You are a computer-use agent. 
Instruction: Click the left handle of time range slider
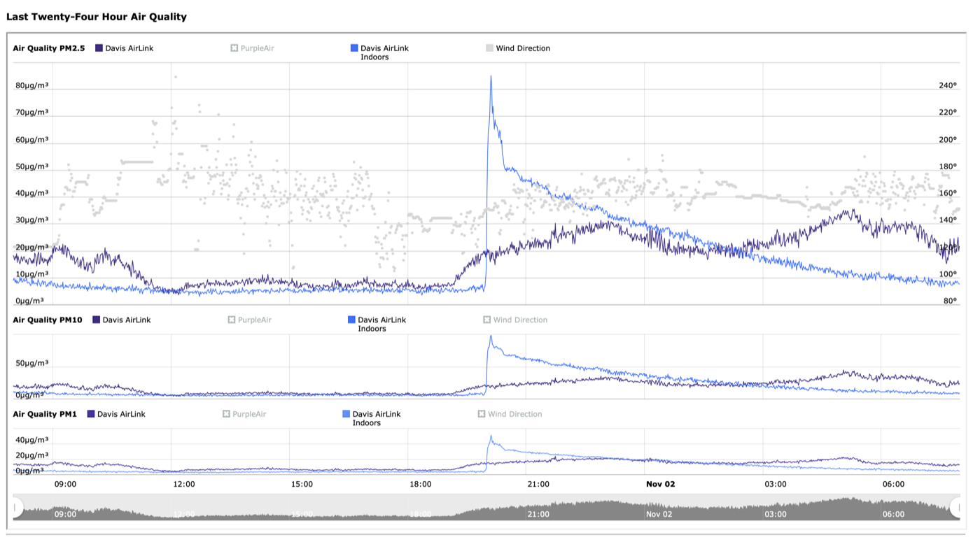click(17, 508)
